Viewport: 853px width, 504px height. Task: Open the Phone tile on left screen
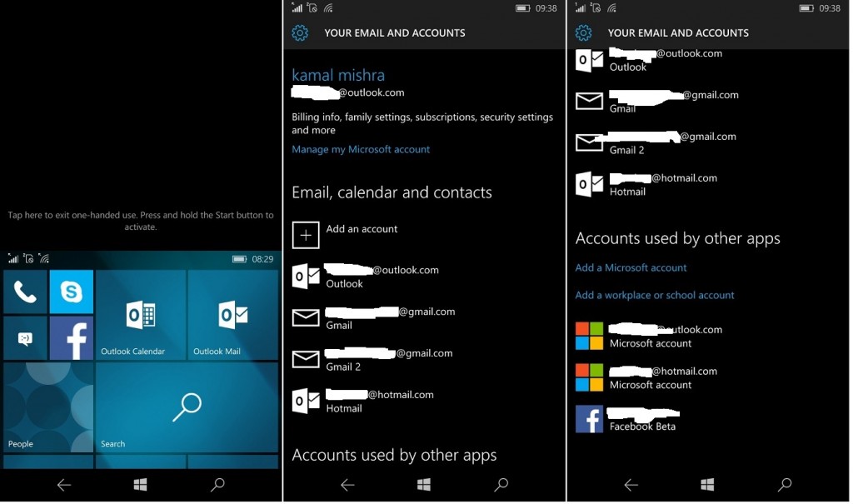pos(25,292)
